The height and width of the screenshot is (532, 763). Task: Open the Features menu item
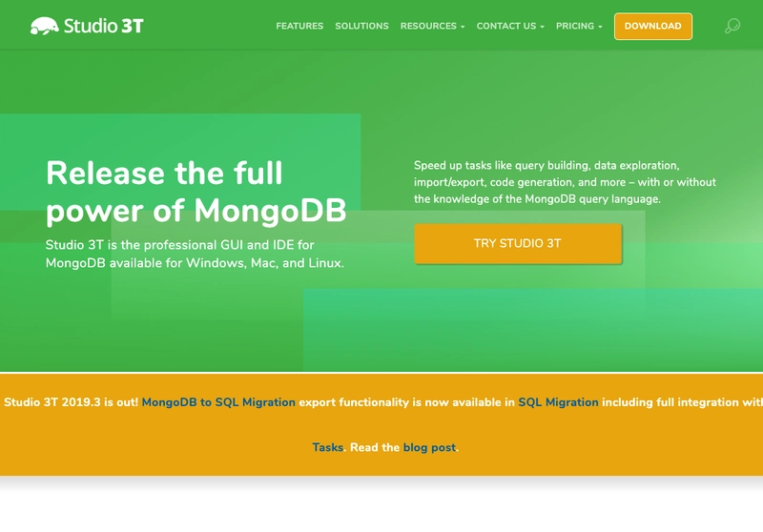[299, 27]
